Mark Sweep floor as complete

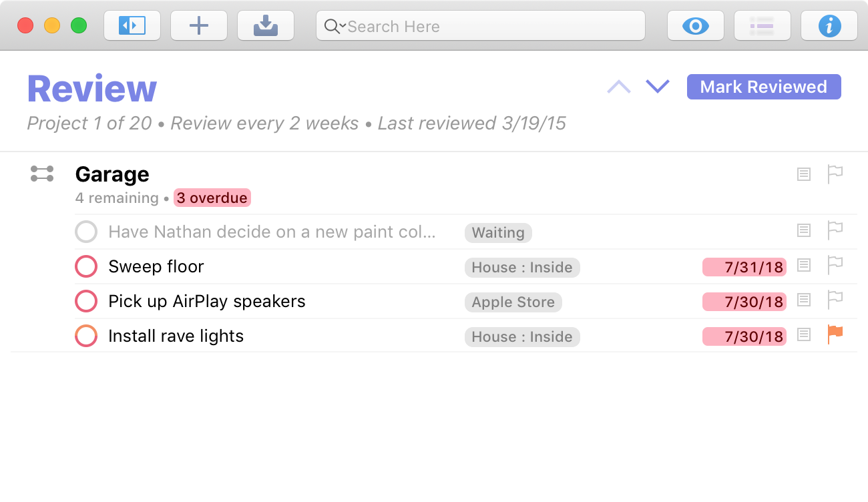pyautogui.click(x=86, y=266)
